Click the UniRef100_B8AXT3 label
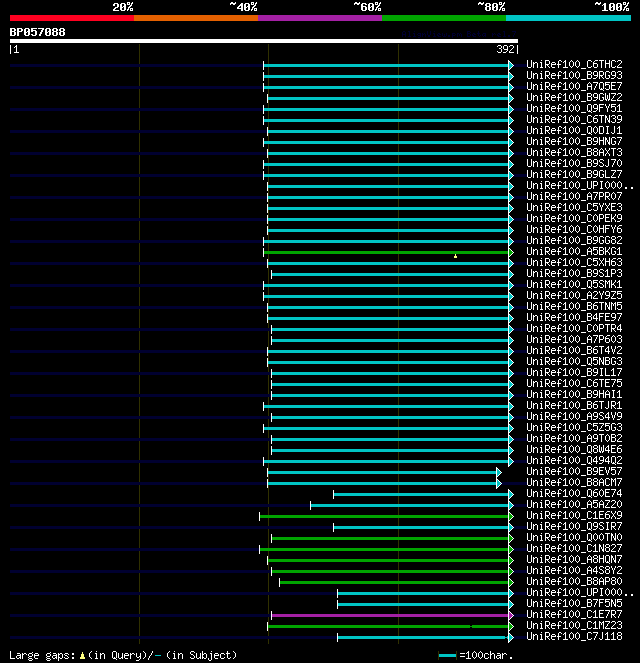Viewport: 640px width, 663px height. click(574, 152)
